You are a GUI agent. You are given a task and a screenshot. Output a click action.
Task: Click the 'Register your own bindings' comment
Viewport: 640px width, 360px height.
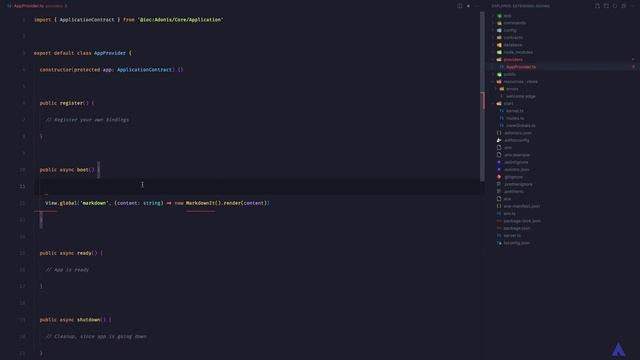[x=87, y=120]
